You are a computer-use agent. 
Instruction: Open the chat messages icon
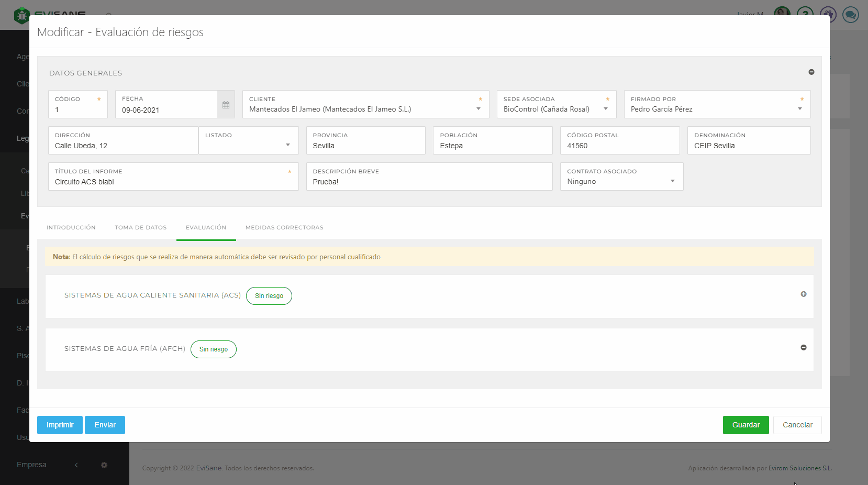click(850, 14)
